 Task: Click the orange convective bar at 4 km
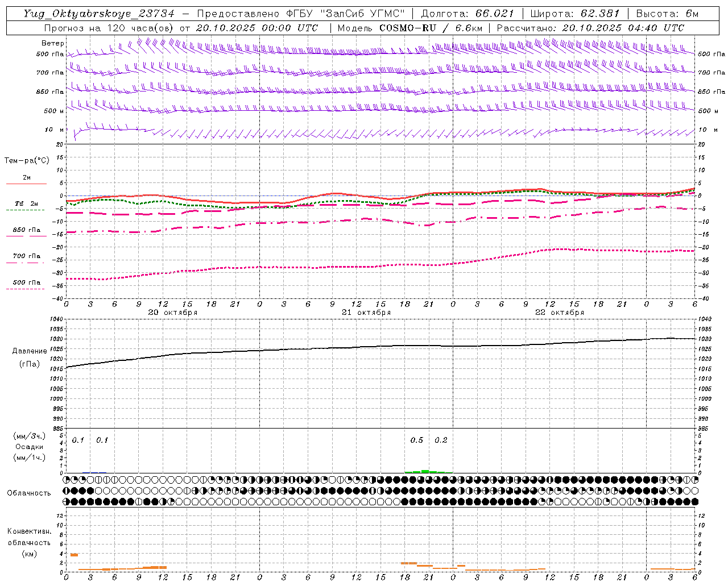74,555
